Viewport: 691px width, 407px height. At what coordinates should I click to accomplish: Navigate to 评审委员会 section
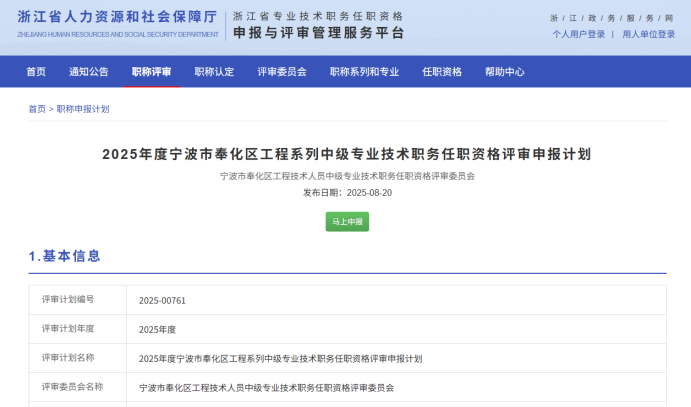[x=282, y=72]
